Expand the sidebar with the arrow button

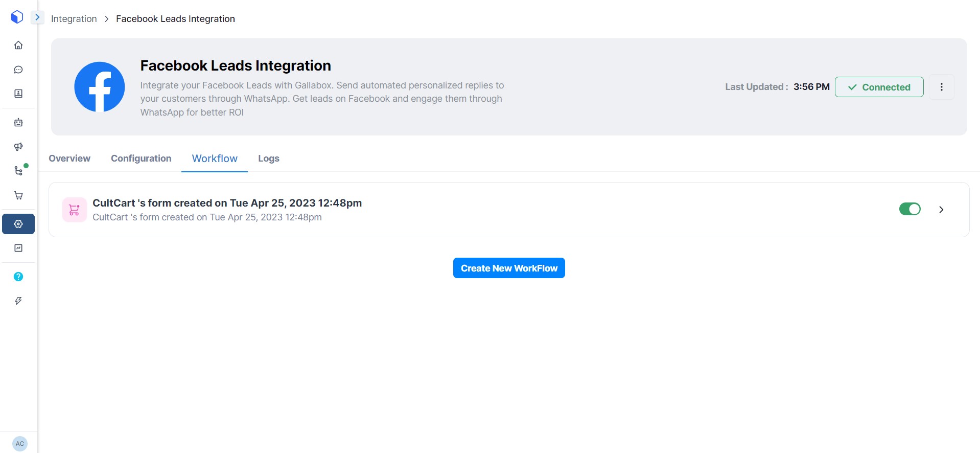[x=37, y=17]
